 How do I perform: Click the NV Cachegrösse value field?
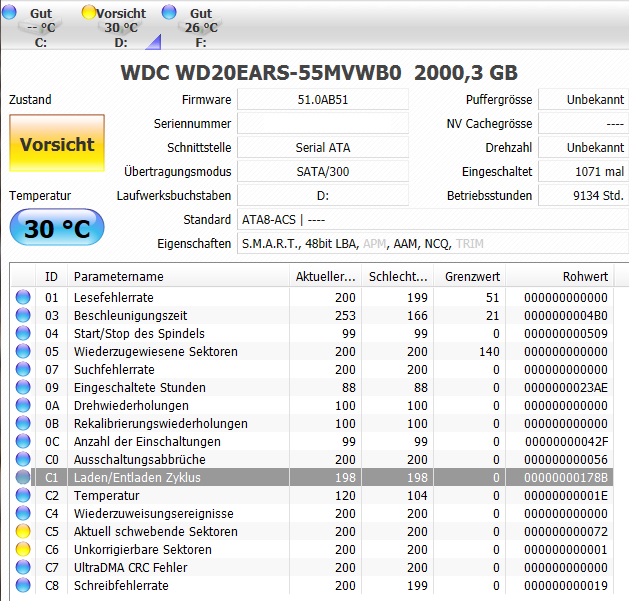(583, 123)
